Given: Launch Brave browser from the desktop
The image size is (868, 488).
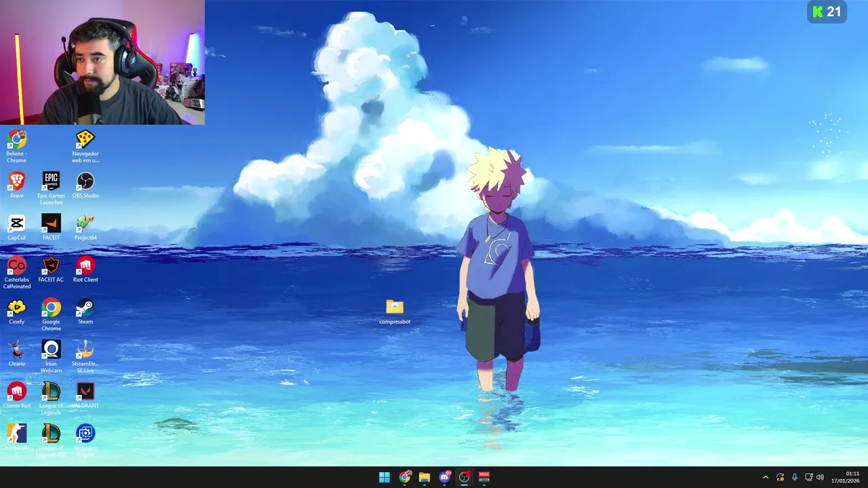Looking at the screenshot, I should pos(17,185).
